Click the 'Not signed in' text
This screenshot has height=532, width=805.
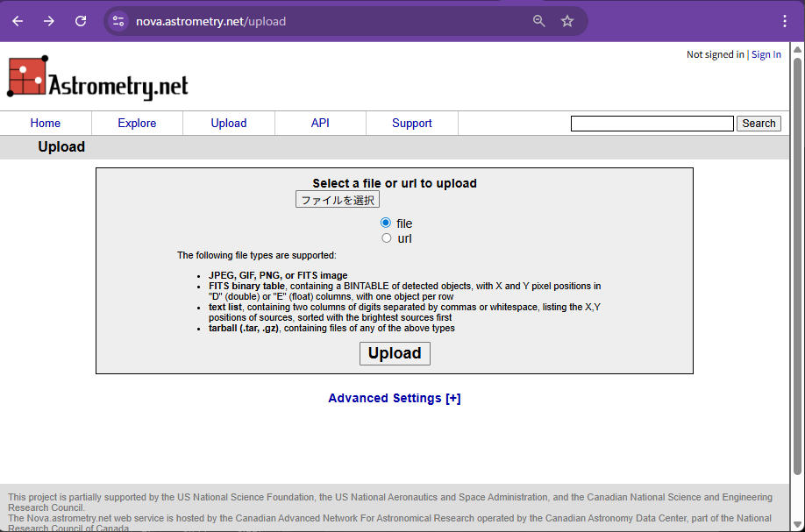716,54
